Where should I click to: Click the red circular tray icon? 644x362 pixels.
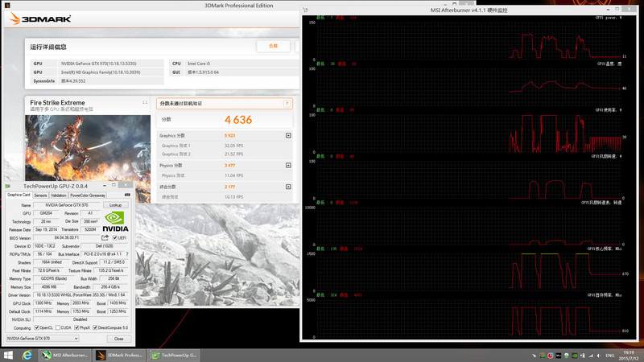pos(551,356)
